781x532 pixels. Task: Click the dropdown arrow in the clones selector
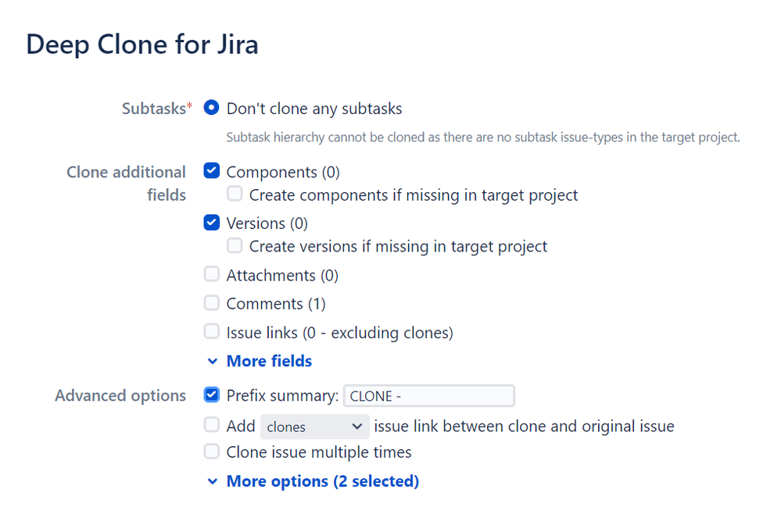(357, 426)
